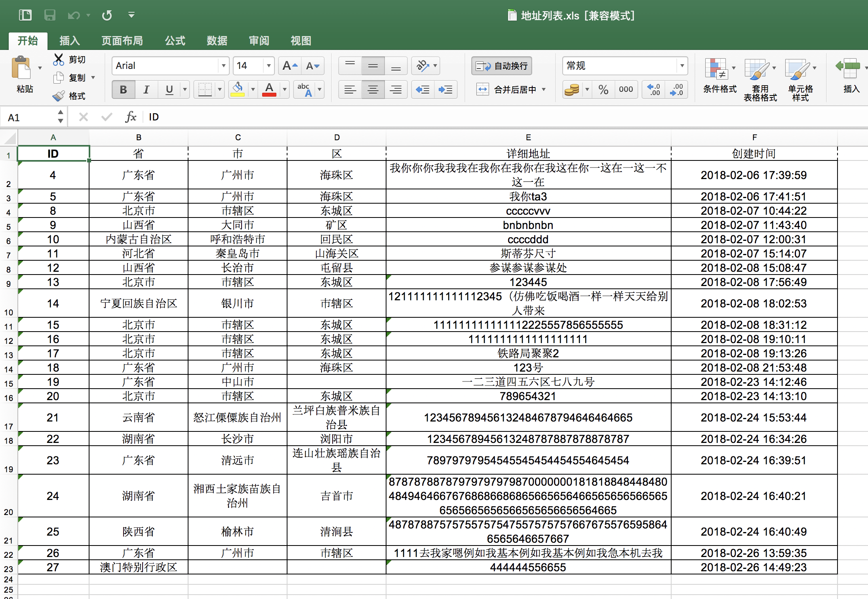
Task: Toggle right text alignment
Action: (x=396, y=90)
